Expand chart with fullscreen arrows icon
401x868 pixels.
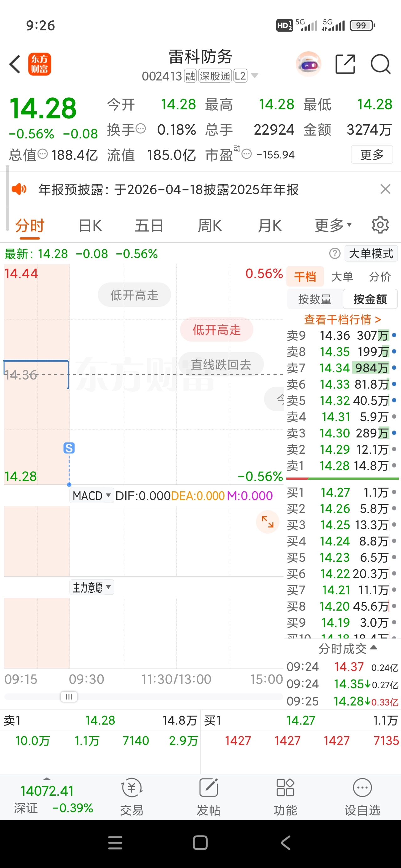click(268, 522)
